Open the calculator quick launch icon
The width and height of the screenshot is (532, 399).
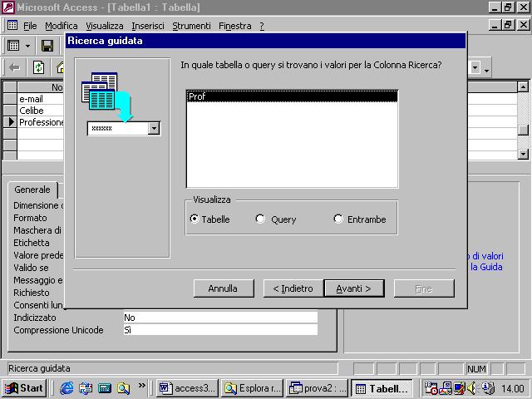point(105,388)
